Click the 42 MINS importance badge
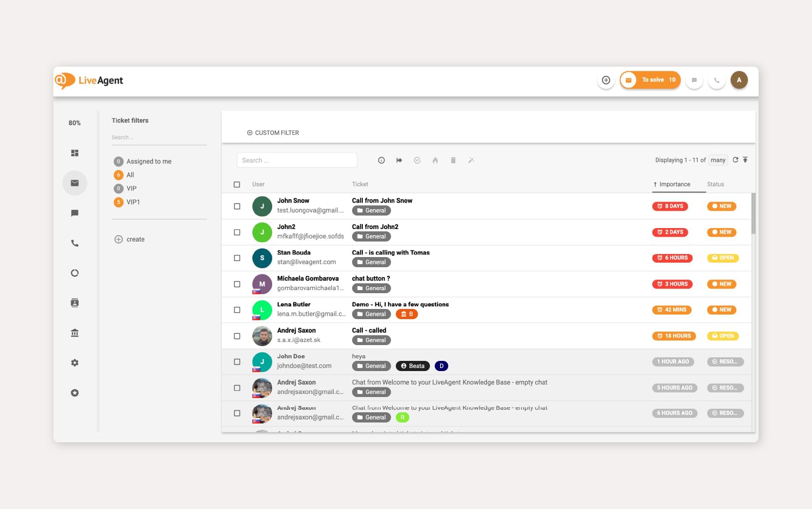 [x=672, y=309]
